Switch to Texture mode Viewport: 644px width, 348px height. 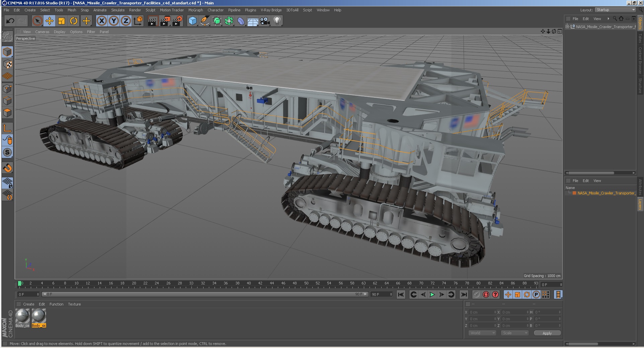coord(7,64)
